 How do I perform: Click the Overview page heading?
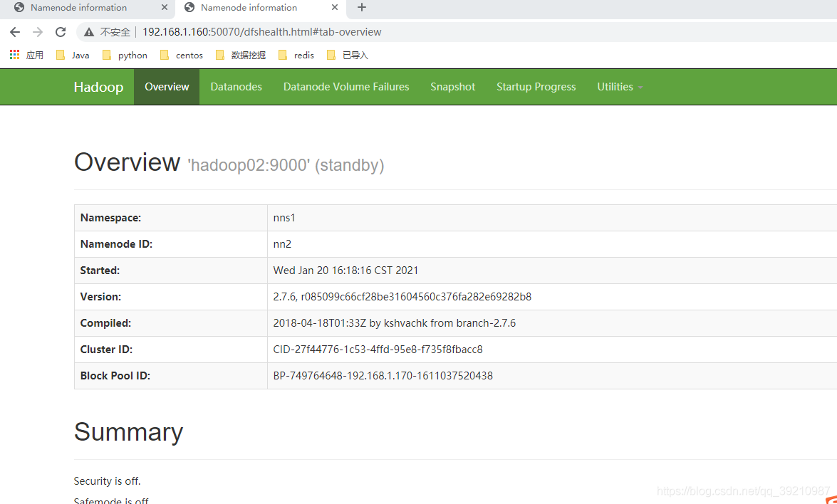coord(127,162)
